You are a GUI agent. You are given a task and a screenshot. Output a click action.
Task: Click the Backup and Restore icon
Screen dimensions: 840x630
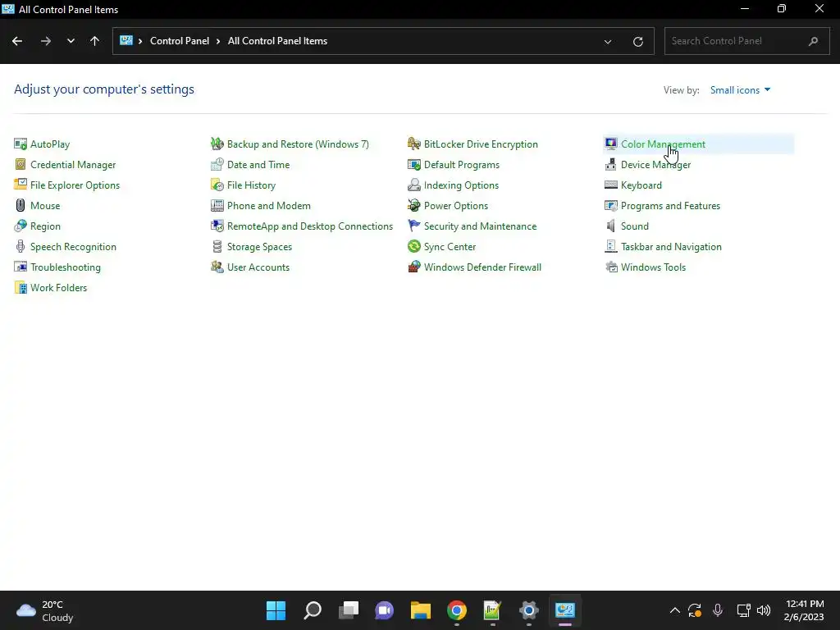coord(217,144)
